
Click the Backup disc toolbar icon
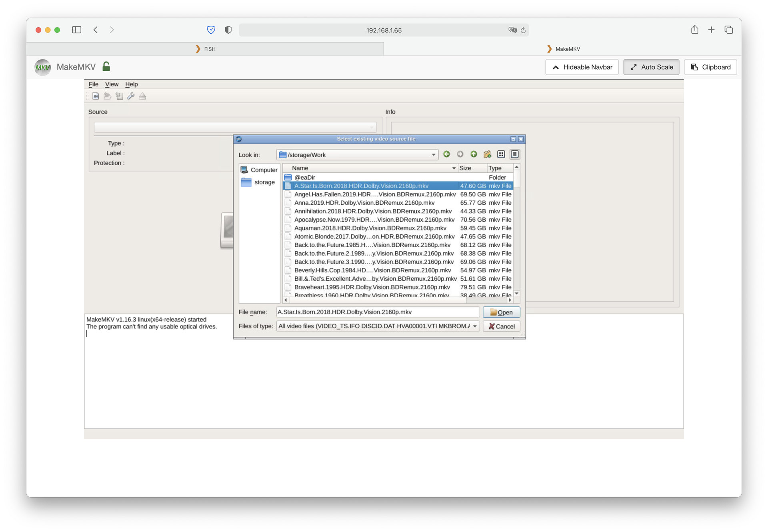coord(119,96)
